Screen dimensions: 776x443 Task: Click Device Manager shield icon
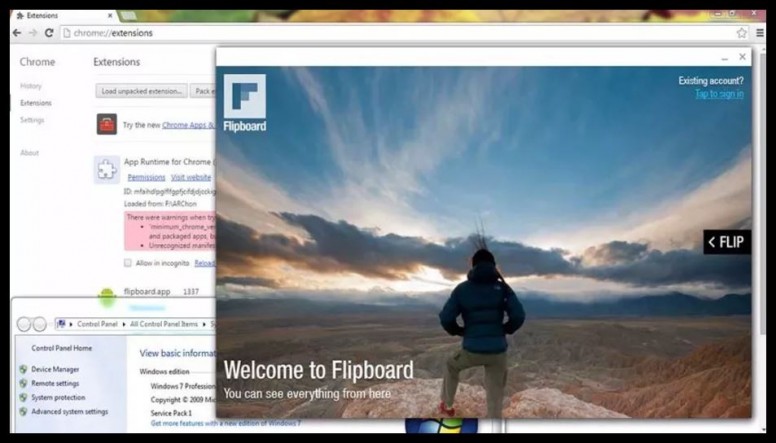tap(23, 369)
